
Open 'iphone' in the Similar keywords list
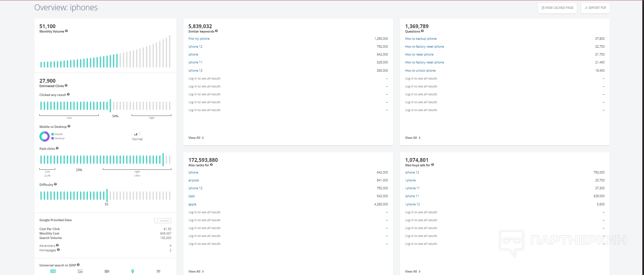[193, 55]
